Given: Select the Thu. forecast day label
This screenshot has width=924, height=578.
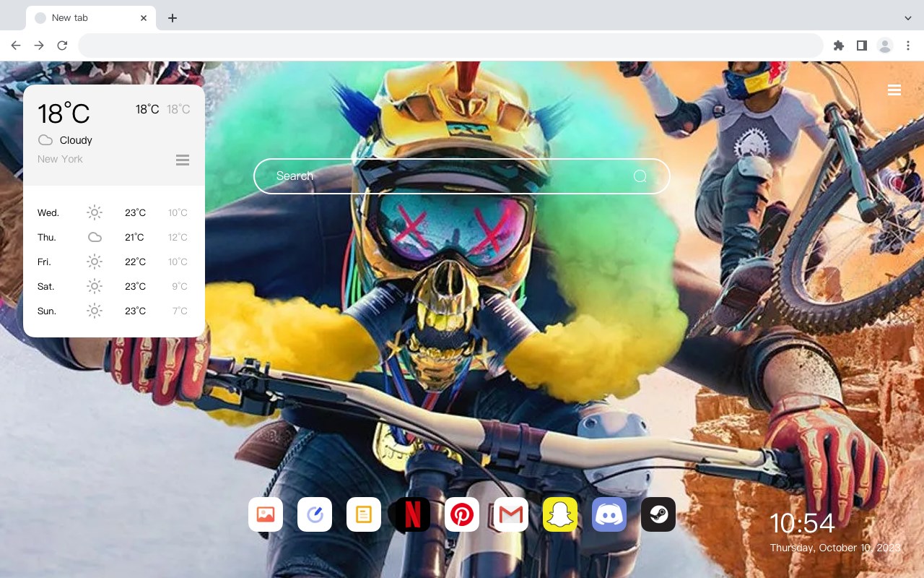Looking at the screenshot, I should click(47, 238).
